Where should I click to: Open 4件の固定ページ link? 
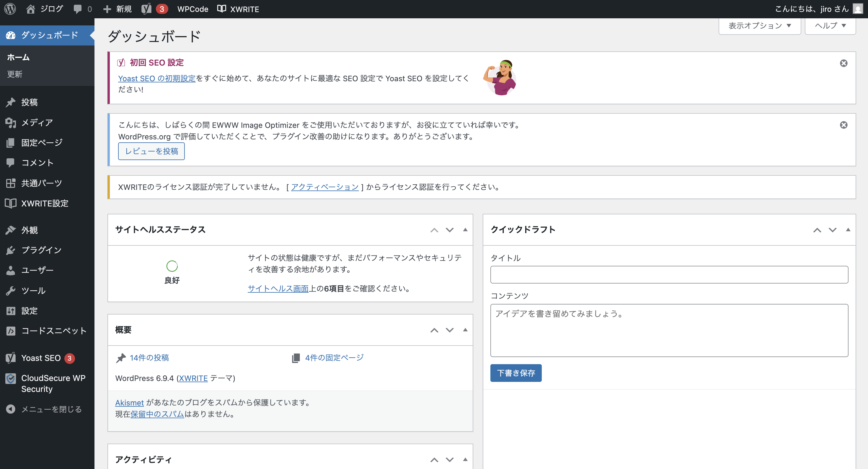334,358
